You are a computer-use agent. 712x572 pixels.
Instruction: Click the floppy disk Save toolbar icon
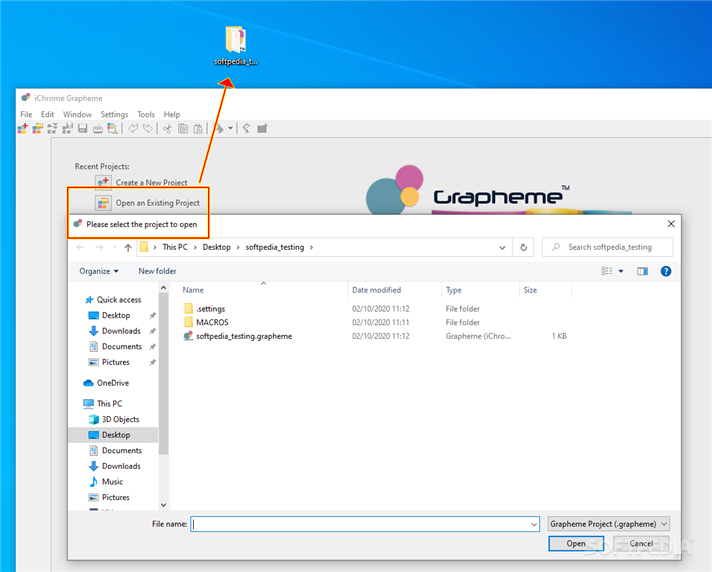click(83, 128)
